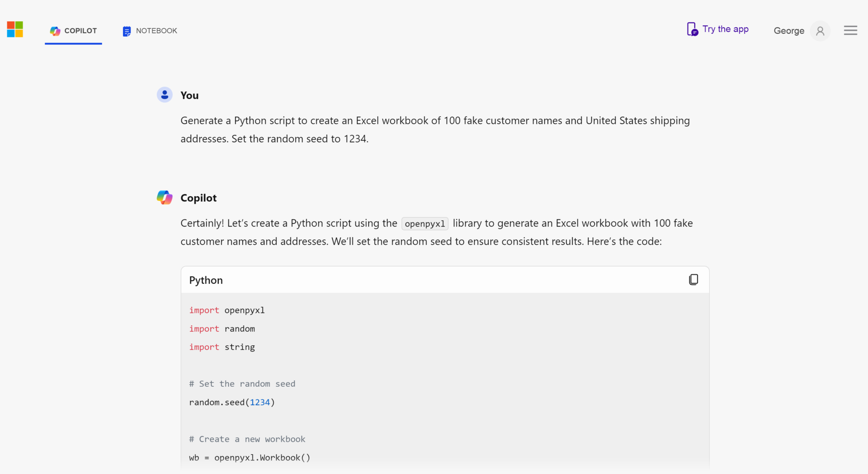Click the George account name
The width and height of the screenshot is (868, 474).
click(x=789, y=31)
